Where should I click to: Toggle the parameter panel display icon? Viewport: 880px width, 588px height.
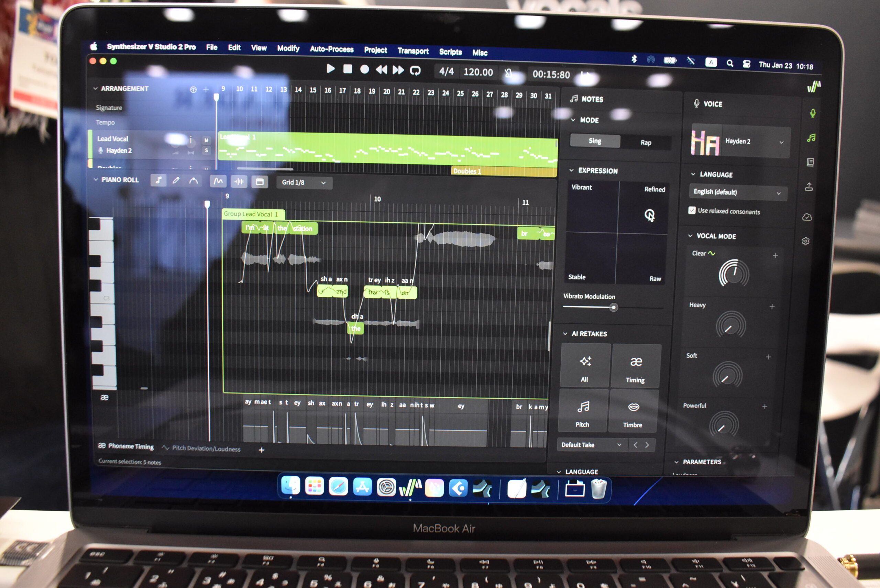[260, 182]
